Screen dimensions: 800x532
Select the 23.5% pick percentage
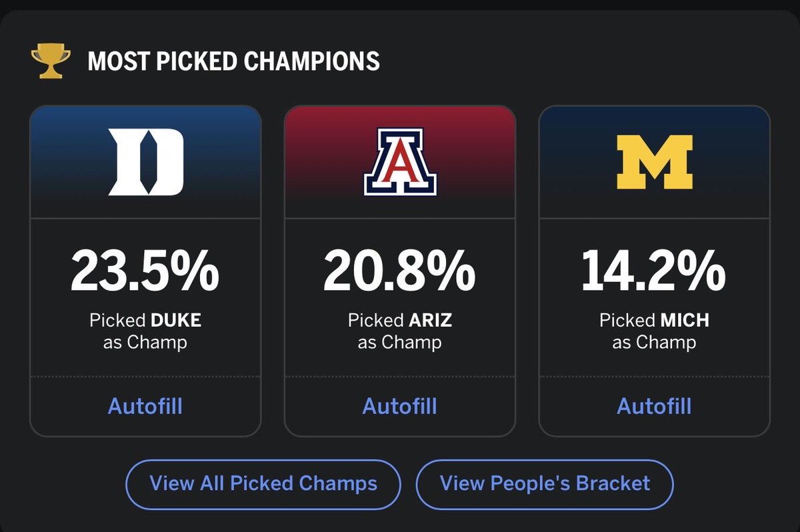coord(145,271)
